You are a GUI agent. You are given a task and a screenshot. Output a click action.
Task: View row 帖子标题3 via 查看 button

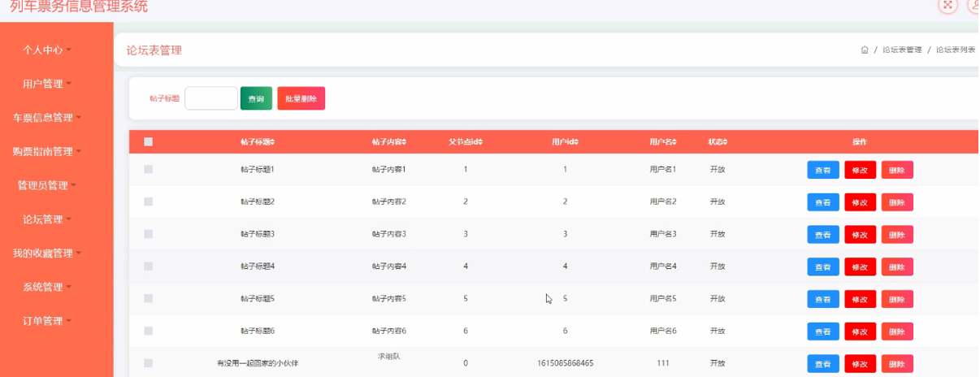click(823, 235)
